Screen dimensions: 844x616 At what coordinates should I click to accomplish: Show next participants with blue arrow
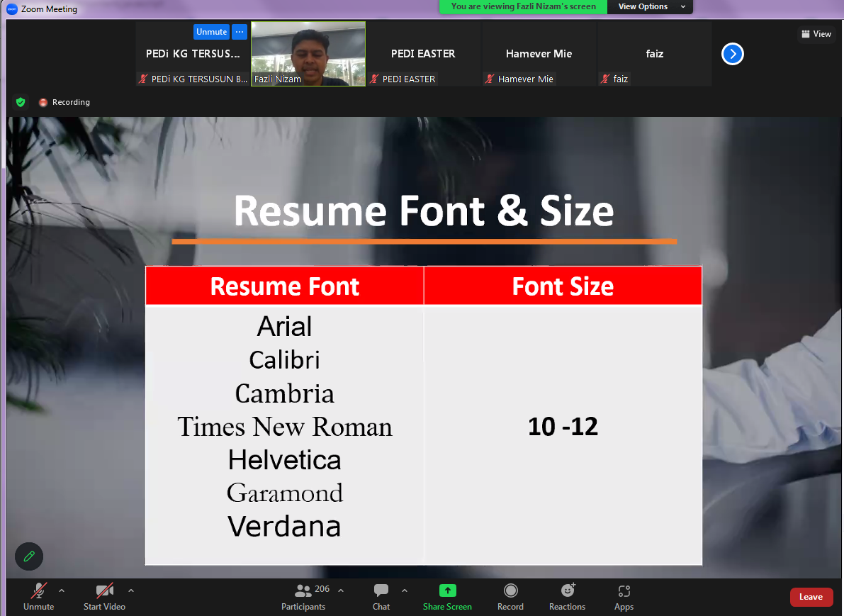click(x=732, y=54)
